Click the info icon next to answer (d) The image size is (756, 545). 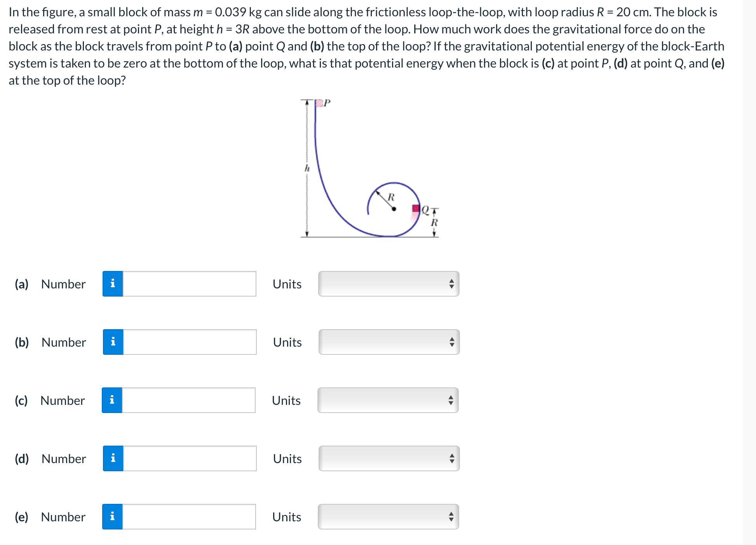(x=113, y=458)
